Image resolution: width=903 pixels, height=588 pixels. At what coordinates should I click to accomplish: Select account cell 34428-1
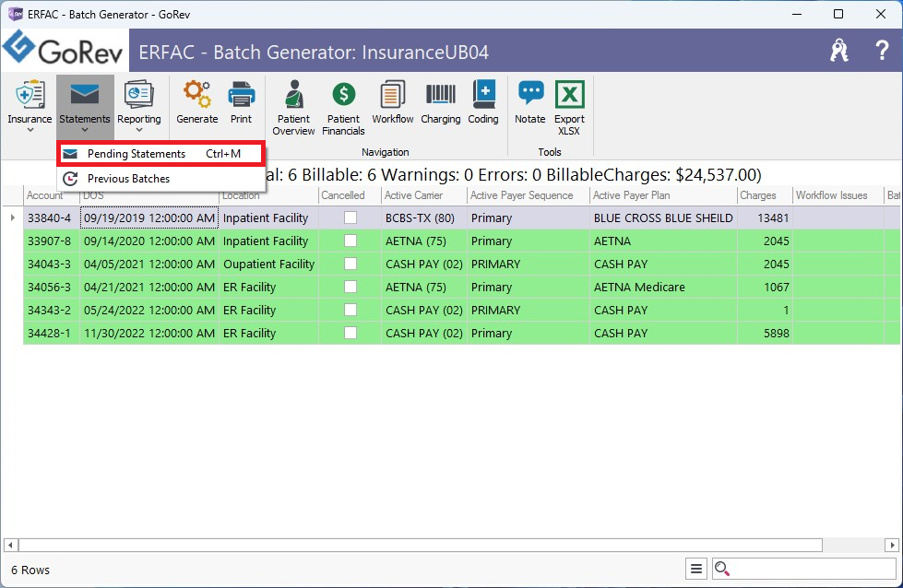(x=52, y=333)
